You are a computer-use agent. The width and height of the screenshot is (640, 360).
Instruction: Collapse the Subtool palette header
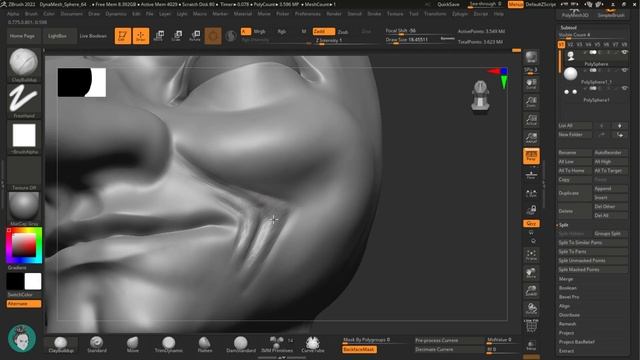tap(568, 28)
